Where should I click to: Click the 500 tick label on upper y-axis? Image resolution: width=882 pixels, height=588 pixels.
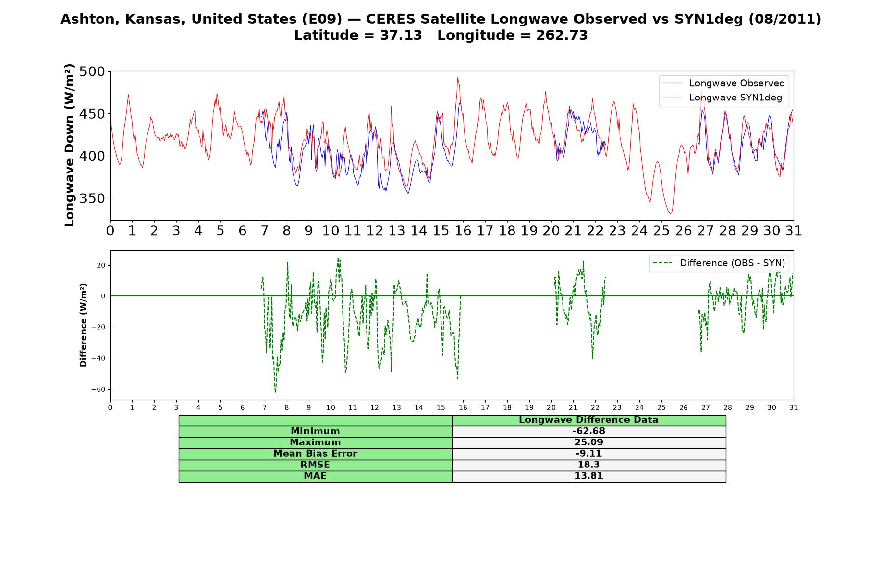point(92,72)
